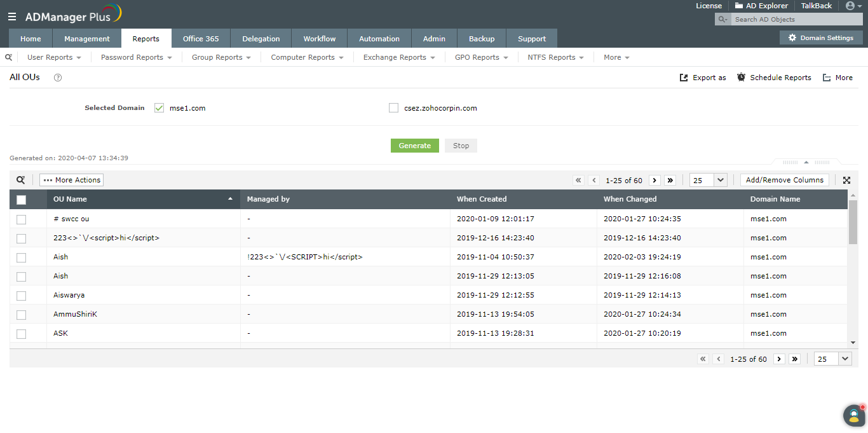Screen dimensions: 868x433
Task: Check the '# swcc ou' row checkbox
Action: pos(21,219)
